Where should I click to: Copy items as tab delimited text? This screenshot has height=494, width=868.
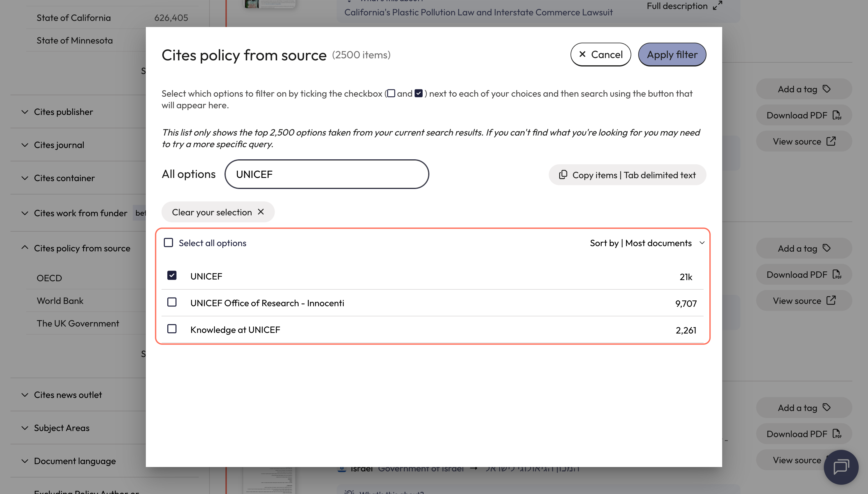[x=627, y=175]
